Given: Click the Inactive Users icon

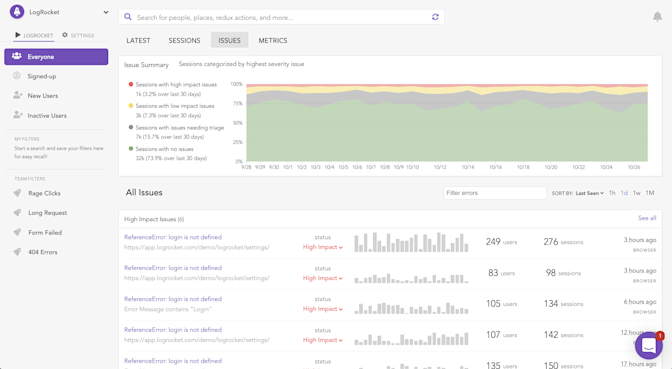Looking at the screenshot, I should 18,115.
